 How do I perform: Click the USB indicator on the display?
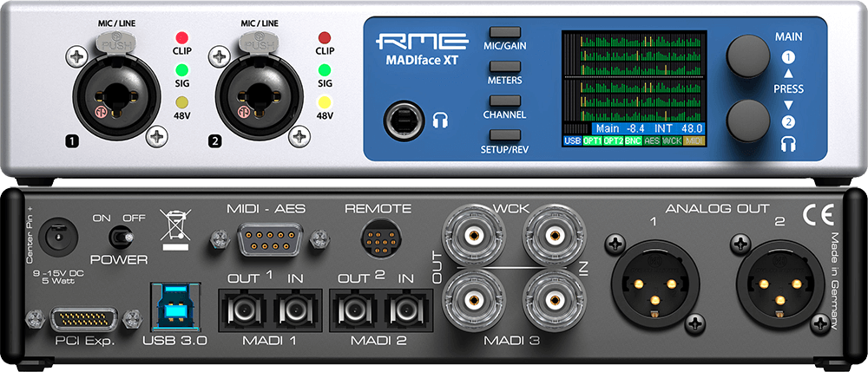[572, 140]
